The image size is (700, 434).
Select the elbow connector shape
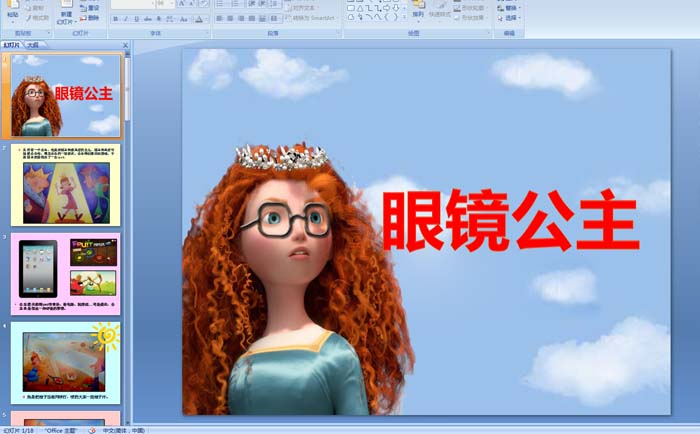(x=369, y=8)
